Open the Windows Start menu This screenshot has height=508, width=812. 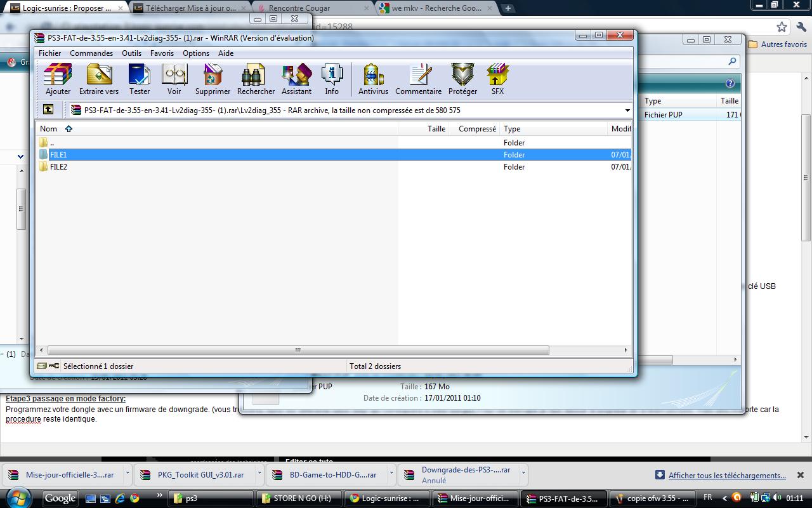pyautogui.click(x=18, y=498)
